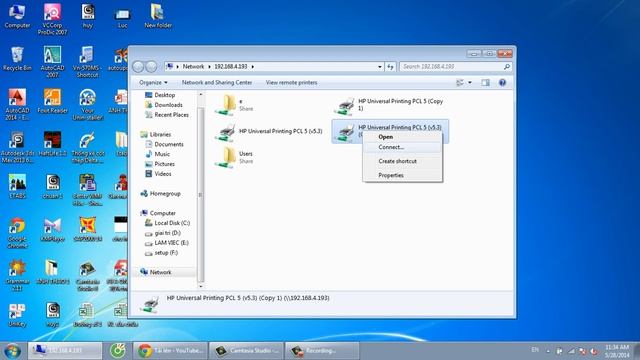The image size is (640, 360).
Task: Expand the address bar history dropdown
Action: [x=380, y=67]
